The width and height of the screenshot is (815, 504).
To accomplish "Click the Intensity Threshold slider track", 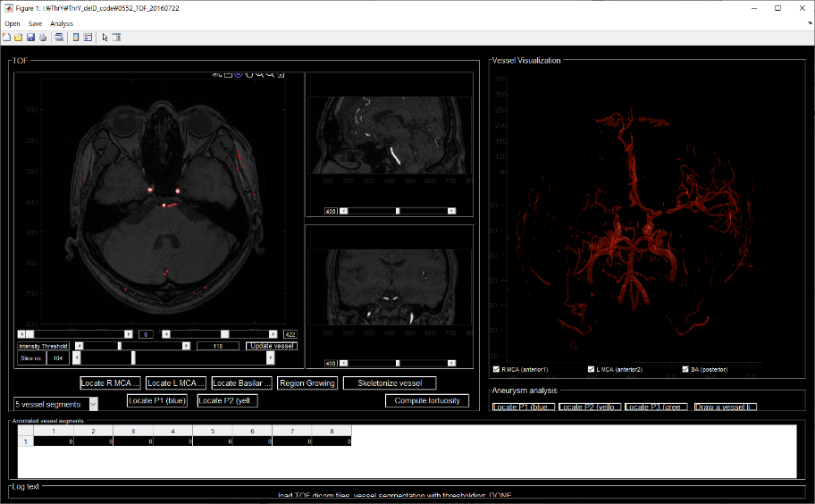I will (x=152, y=346).
